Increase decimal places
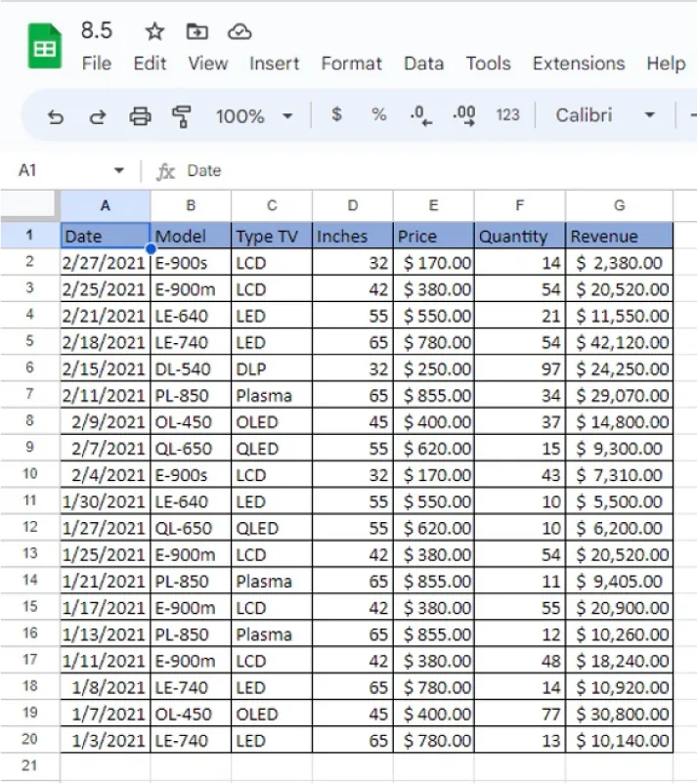Viewport: 697px width, 784px height. coord(464,115)
